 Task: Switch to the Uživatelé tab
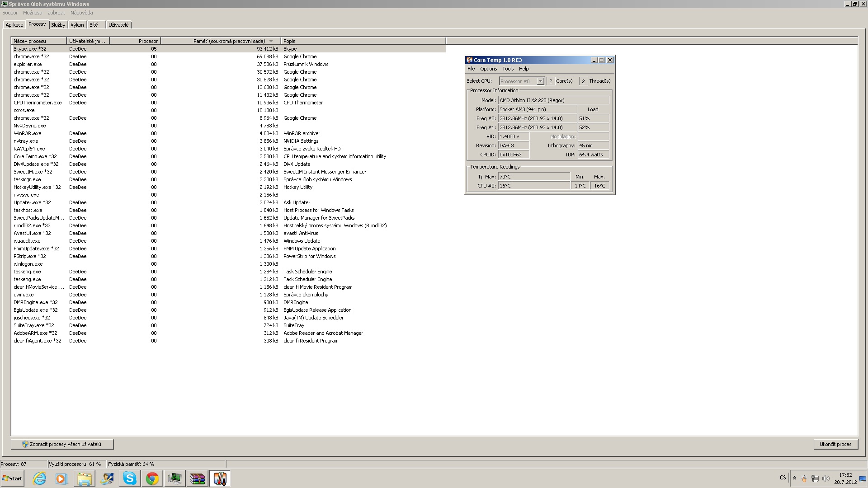[118, 25]
